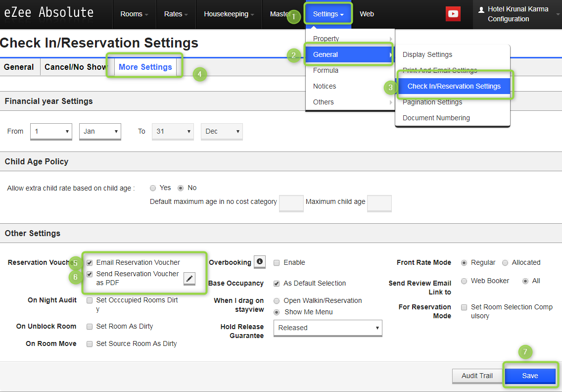Click the Overbooking info icon
Screen dimensions: 562x392
click(260, 262)
